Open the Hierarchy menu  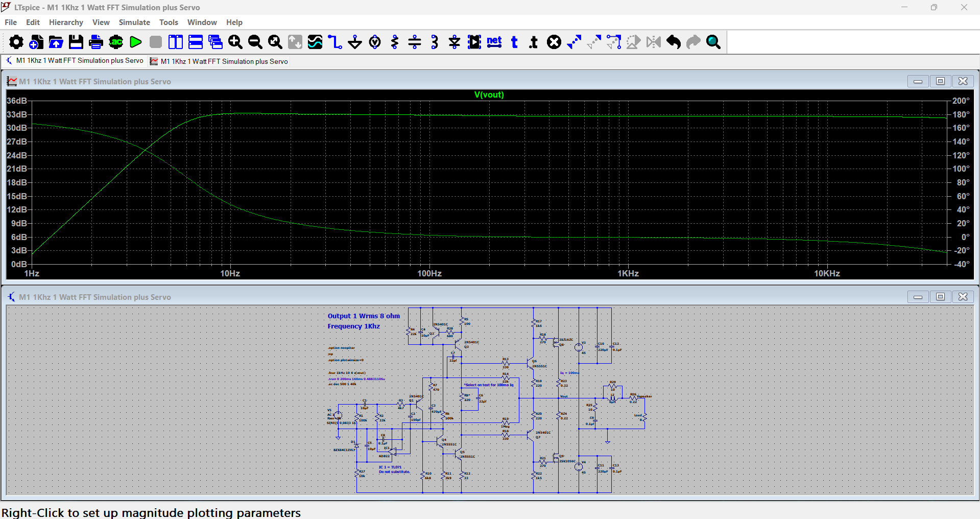(66, 22)
